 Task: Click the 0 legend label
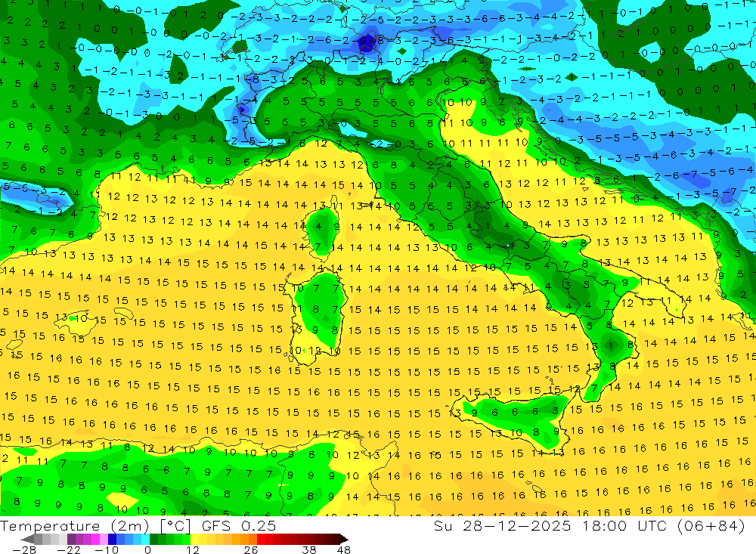(x=147, y=549)
